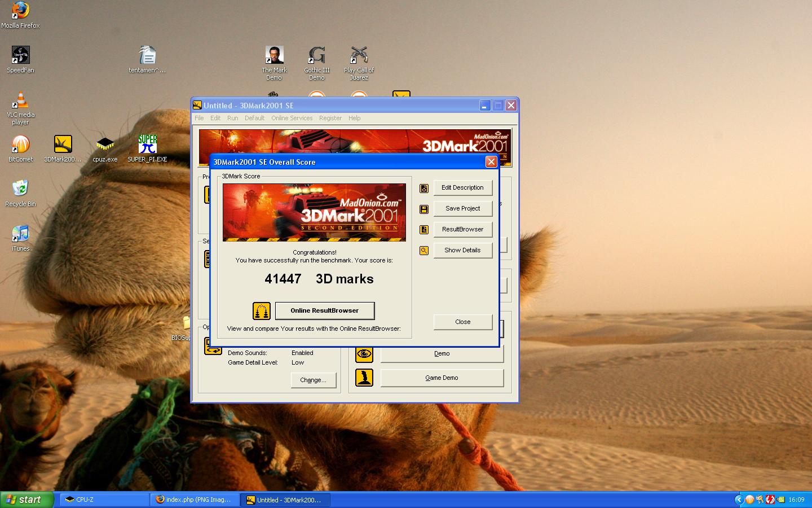Click the Edit Description button

pyautogui.click(x=462, y=187)
